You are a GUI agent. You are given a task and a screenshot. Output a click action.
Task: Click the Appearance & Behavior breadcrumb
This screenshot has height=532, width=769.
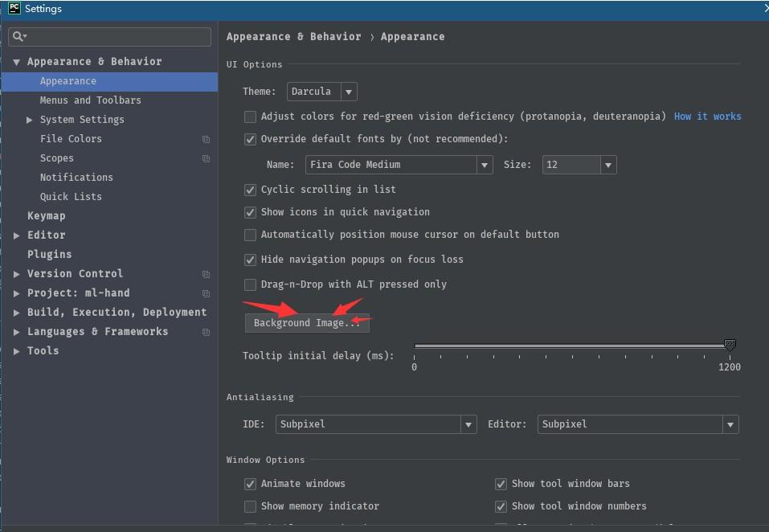click(x=293, y=37)
